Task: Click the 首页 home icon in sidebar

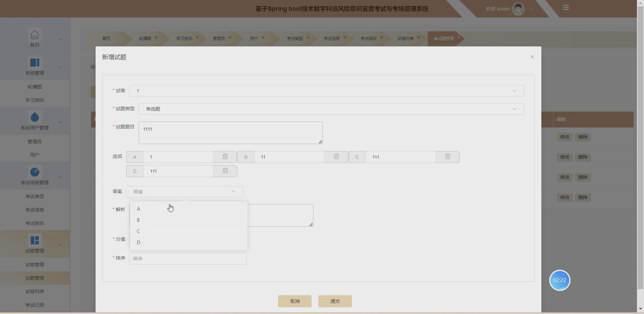Action: click(x=35, y=35)
